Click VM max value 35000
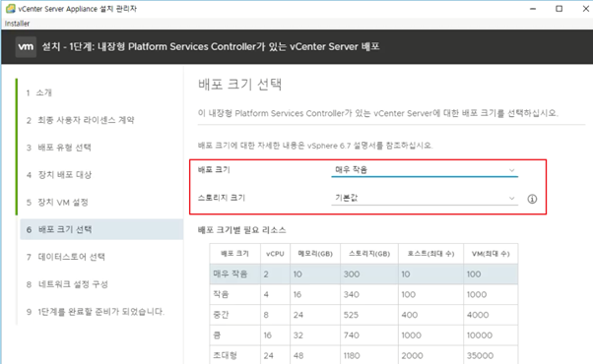Screen dimensions: 593x364 480,356
